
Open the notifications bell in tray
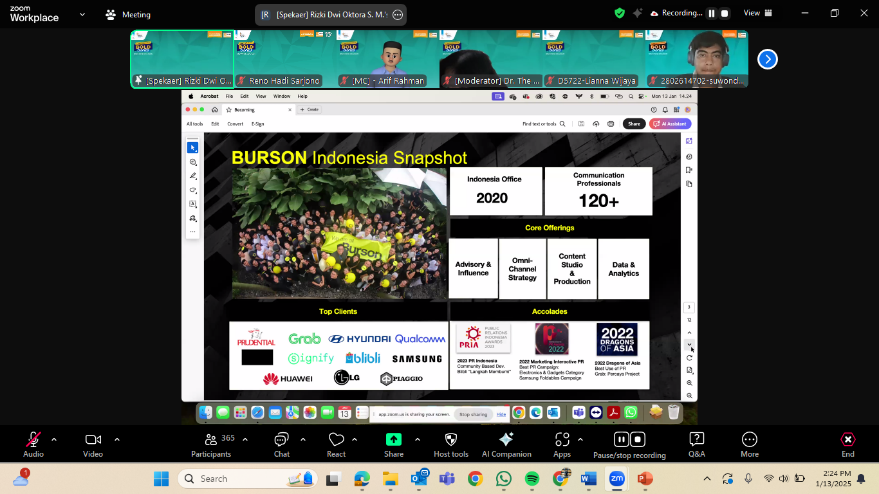tap(861, 478)
